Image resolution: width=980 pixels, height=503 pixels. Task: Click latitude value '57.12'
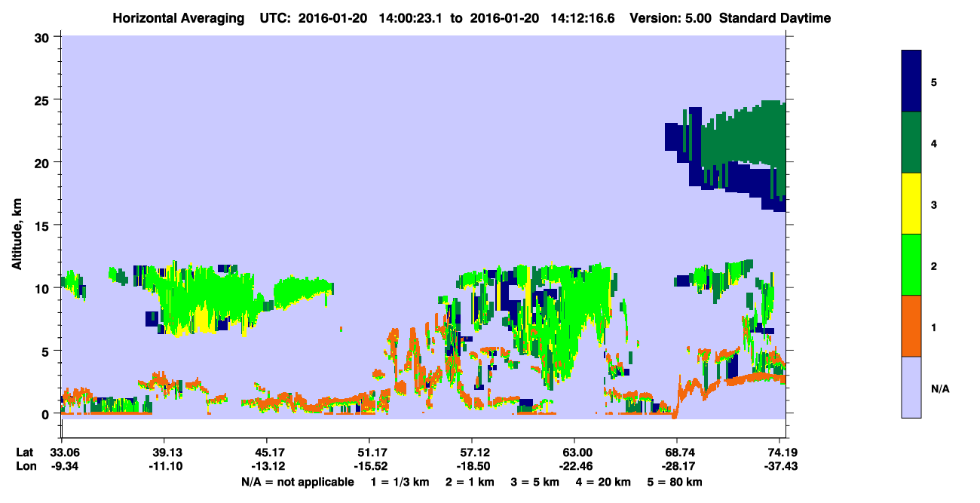471,452
